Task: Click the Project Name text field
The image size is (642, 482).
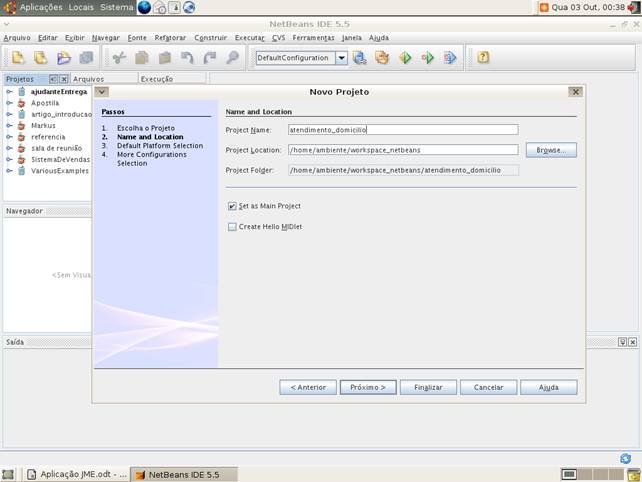Action: click(x=402, y=129)
